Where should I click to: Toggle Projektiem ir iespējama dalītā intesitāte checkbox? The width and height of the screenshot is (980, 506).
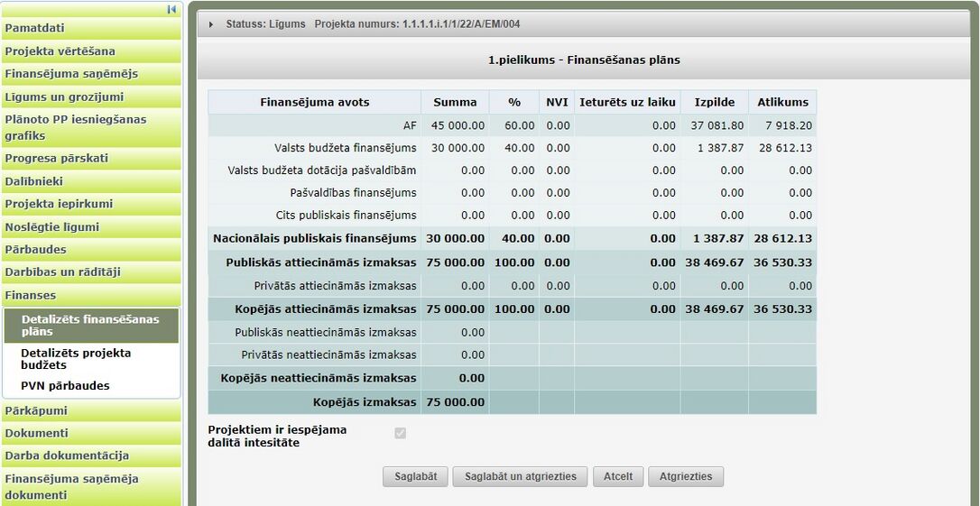point(400,433)
